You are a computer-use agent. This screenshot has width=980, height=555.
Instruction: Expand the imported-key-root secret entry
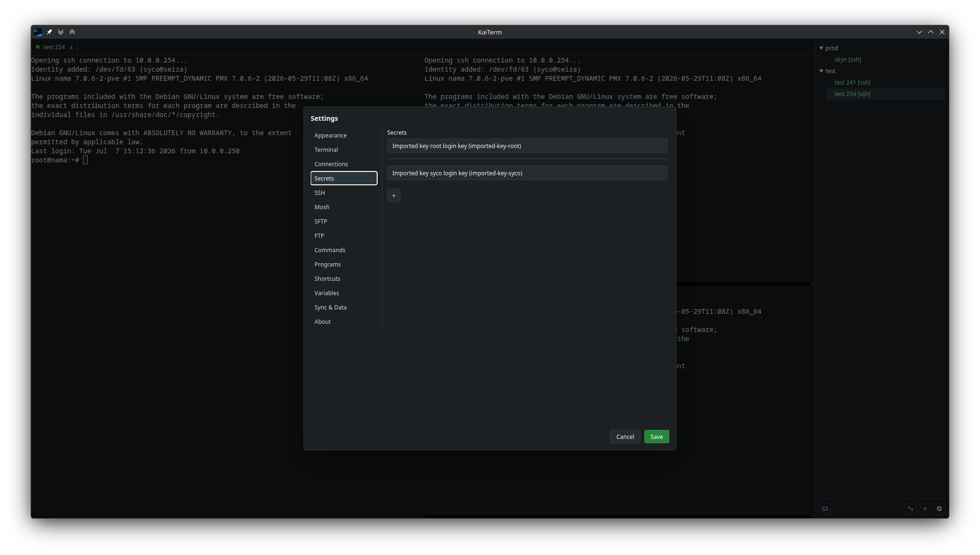[x=527, y=146]
